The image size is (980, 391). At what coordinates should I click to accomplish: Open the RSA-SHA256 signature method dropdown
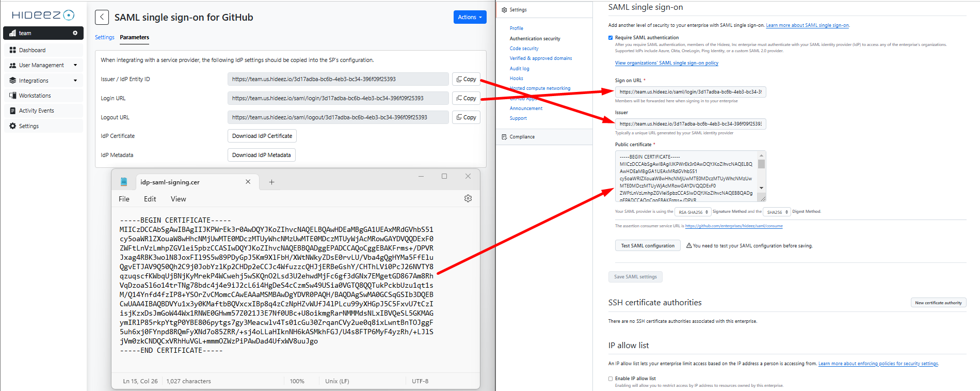[x=693, y=212]
